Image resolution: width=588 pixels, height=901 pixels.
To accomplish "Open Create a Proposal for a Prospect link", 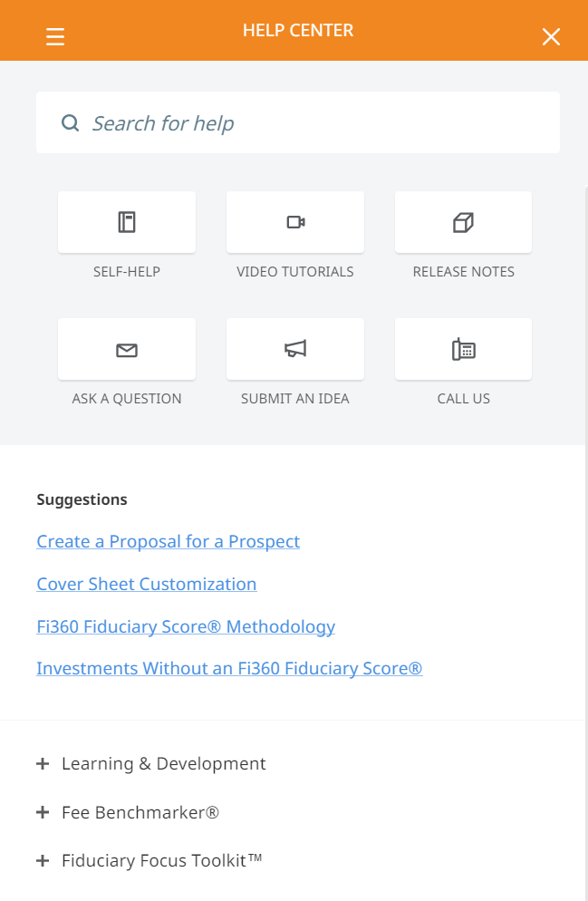I will (x=168, y=541).
